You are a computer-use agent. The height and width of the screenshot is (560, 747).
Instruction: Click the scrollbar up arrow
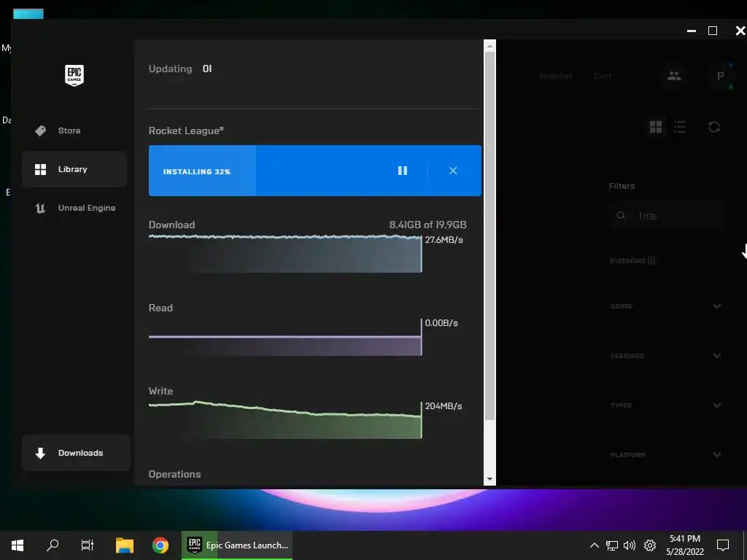point(489,46)
